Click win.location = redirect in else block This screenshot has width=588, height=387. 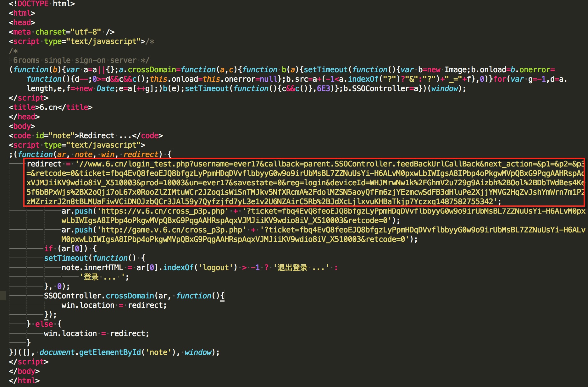(97, 334)
